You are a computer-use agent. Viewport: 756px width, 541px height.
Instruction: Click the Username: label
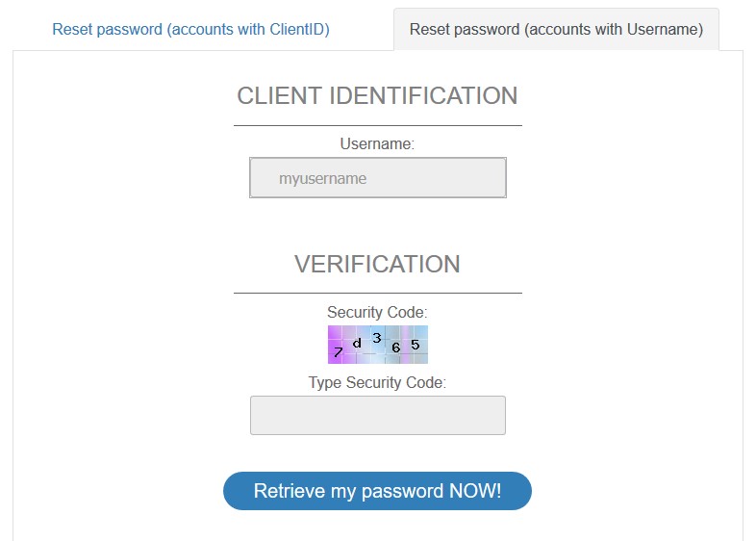377,143
